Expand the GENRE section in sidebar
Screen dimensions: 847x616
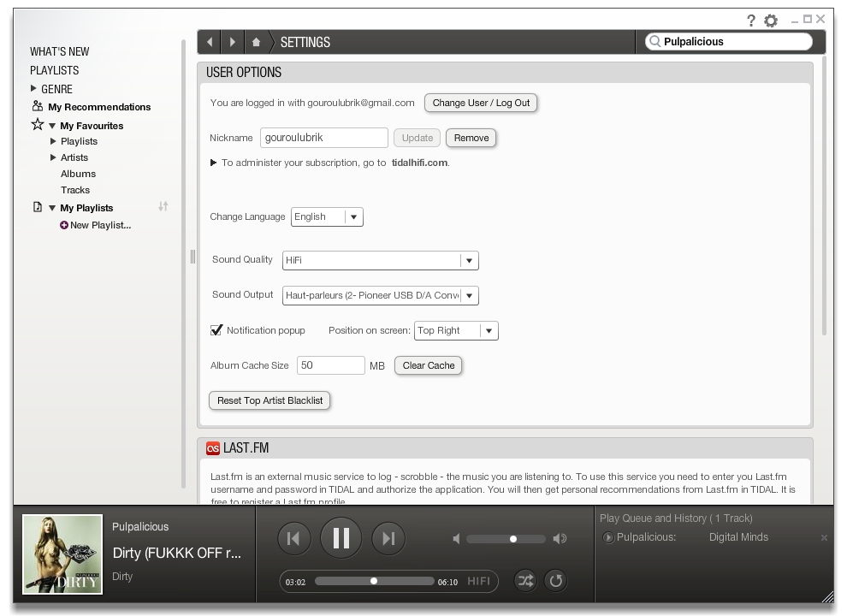[x=34, y=89]
